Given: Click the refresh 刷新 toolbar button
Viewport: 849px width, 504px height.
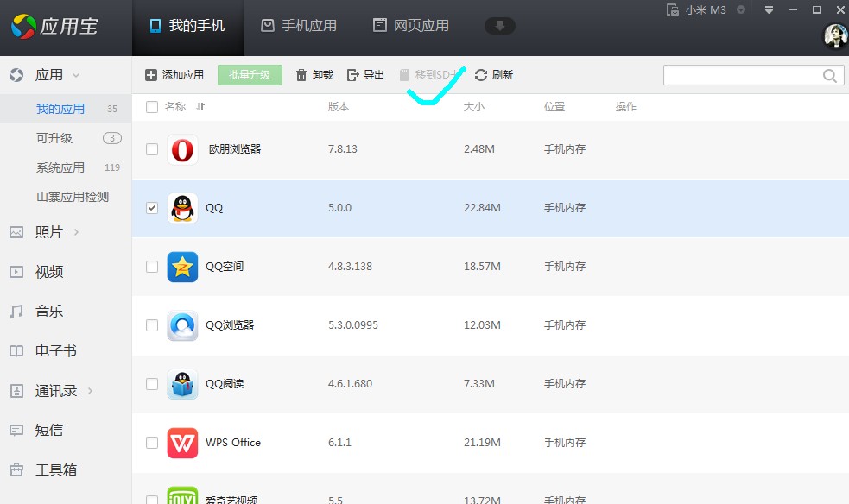Looking at the screenshot, I should 493,74.
